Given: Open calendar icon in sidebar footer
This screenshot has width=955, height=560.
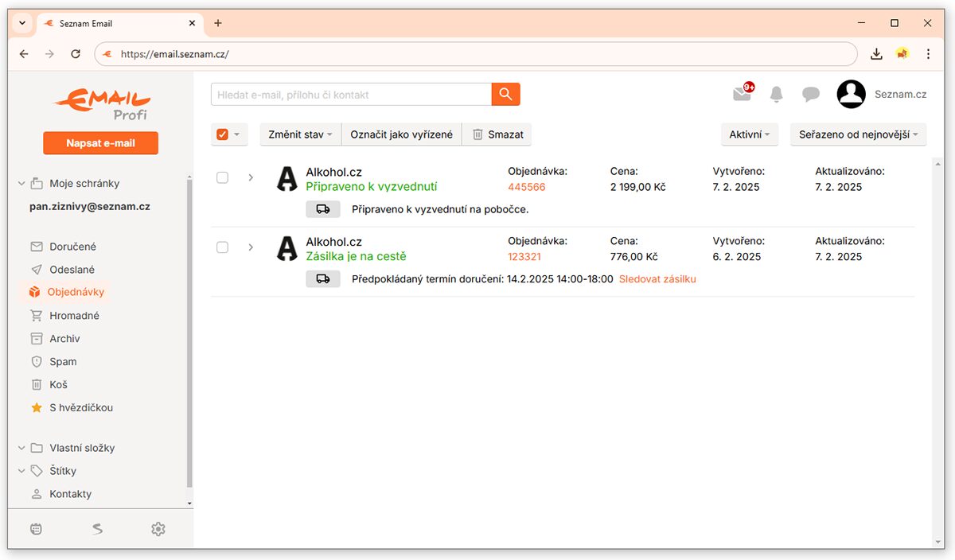Looking at the screenshot, I should coord(36,529).
